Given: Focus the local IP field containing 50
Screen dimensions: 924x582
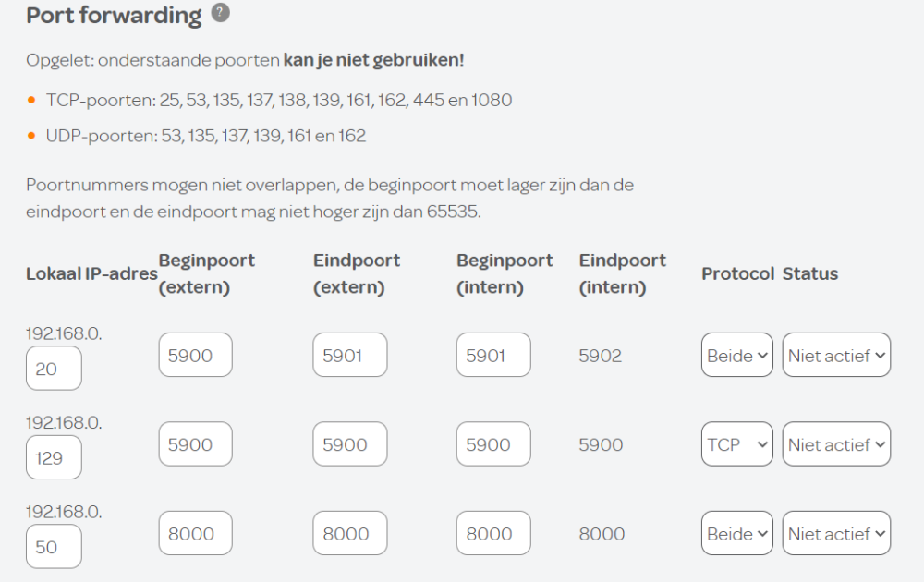Looking at the screenshot, I should point(54,547).
